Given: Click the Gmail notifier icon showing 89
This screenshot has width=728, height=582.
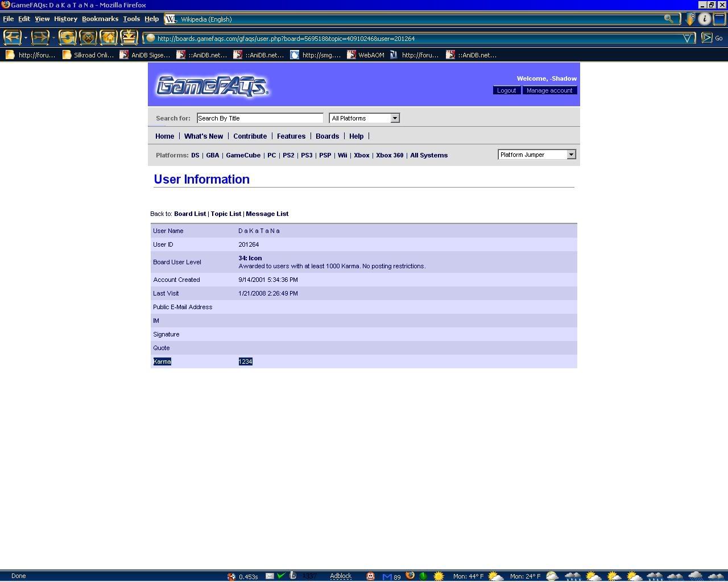Looking at the screenshot, I should [x=392, y=576].
